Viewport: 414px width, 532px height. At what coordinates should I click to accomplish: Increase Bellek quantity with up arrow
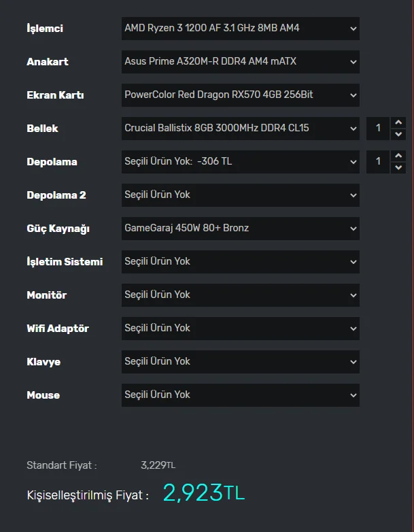[399, 122]
